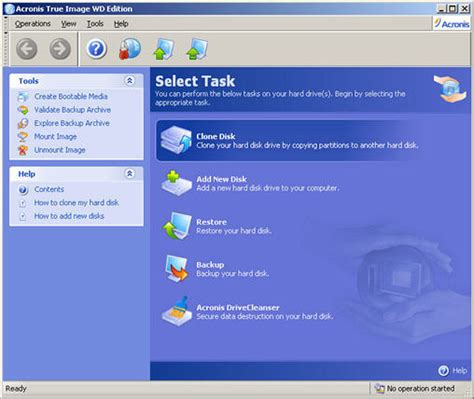Click the document icon next to How to add new disks

click(22, 216)
